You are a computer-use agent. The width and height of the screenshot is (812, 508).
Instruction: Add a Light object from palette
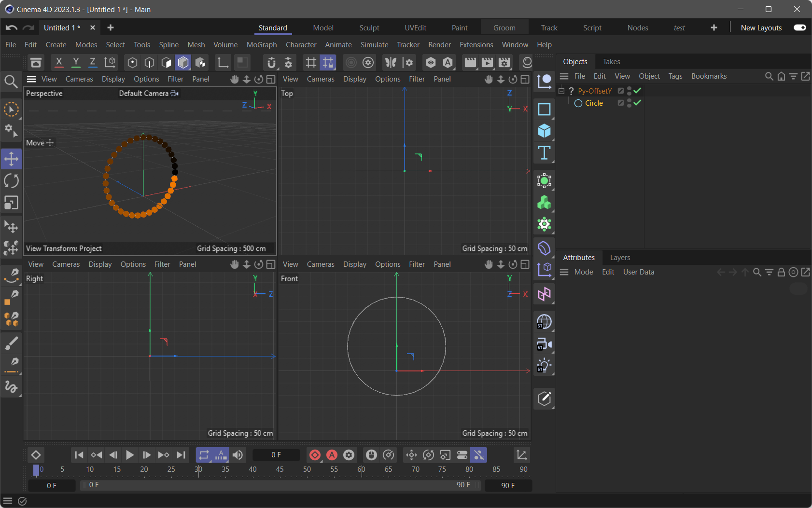[544, 365]
